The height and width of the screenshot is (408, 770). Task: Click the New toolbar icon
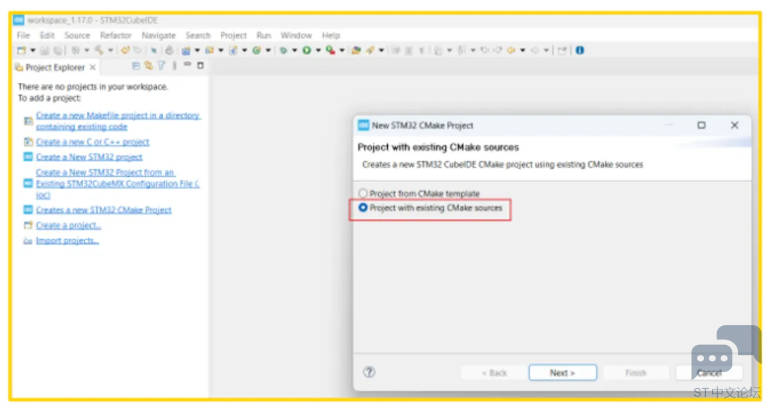click(22, 50)
